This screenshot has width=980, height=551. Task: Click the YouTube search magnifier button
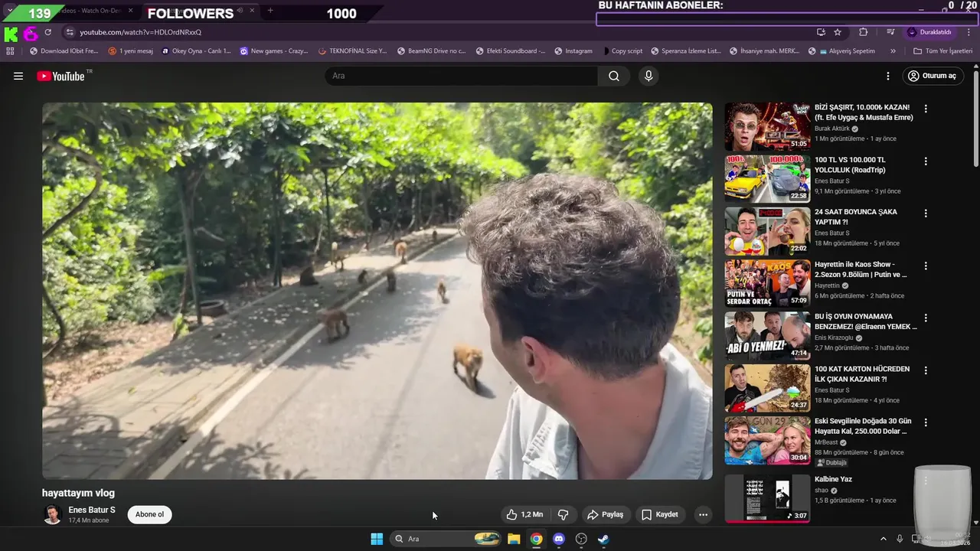coord(614,76)
